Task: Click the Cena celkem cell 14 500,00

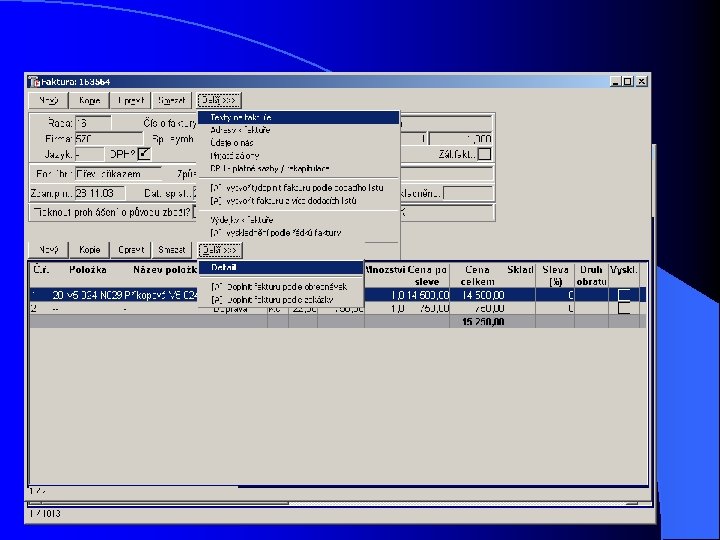Action: [483, 295]
